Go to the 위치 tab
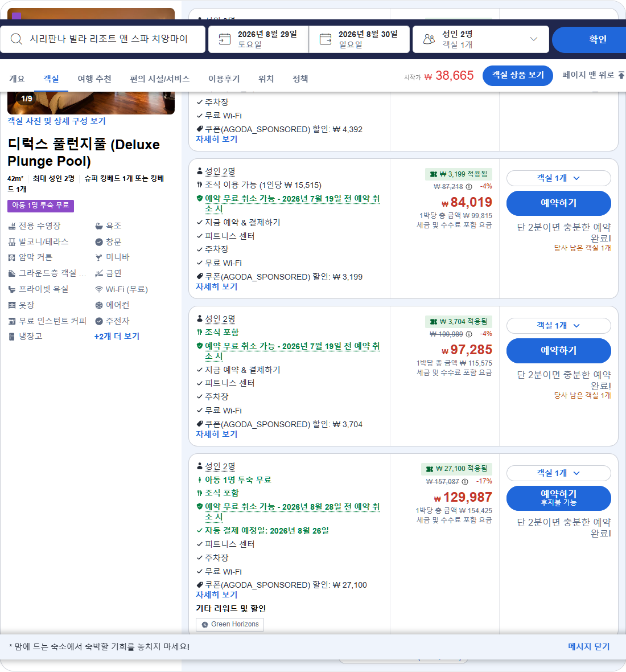 click(x=266, y=79)
